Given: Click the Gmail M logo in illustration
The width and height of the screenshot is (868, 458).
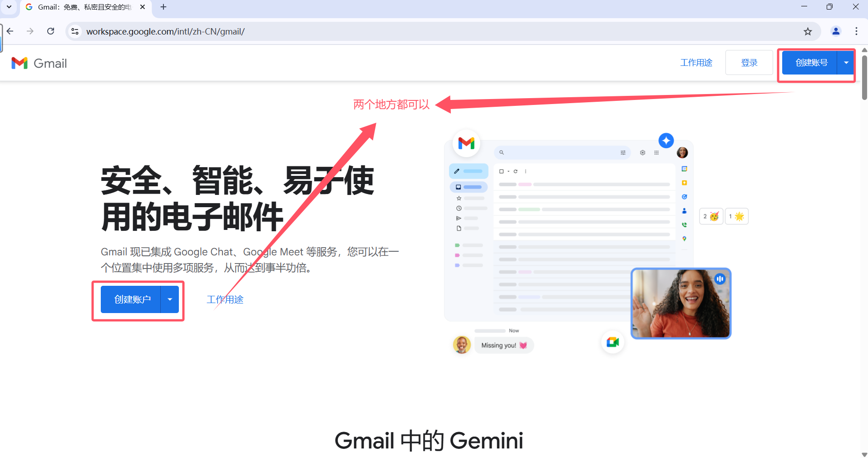Looking at the screenshot, I should (466, 143).
